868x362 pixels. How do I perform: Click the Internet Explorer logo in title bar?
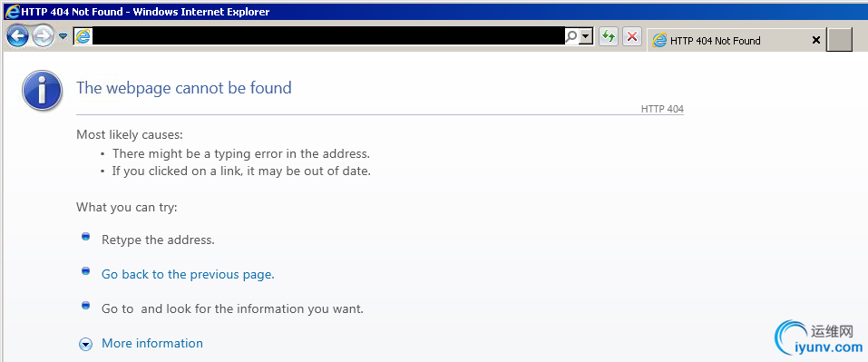coord(11,11)
